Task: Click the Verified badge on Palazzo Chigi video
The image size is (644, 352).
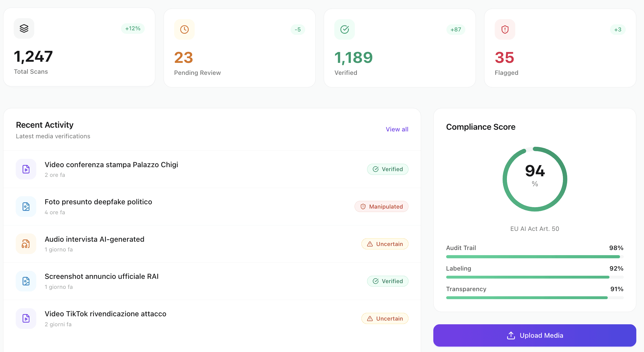Action: tap(388, 169)
